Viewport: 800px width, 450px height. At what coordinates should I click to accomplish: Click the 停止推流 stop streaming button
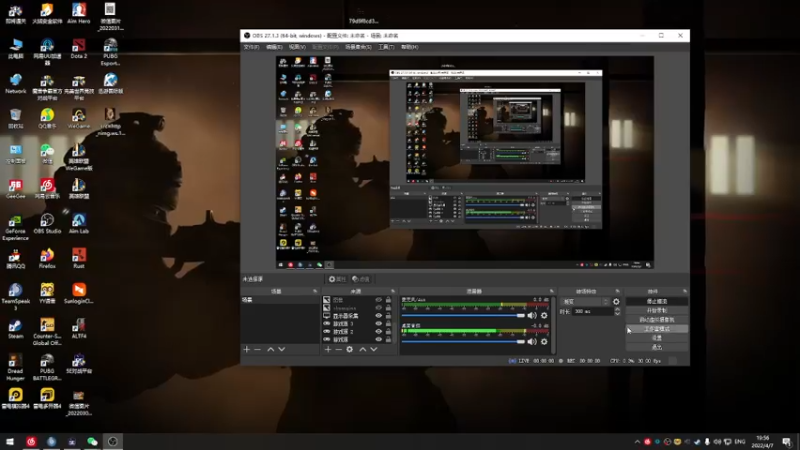point(657,302)
